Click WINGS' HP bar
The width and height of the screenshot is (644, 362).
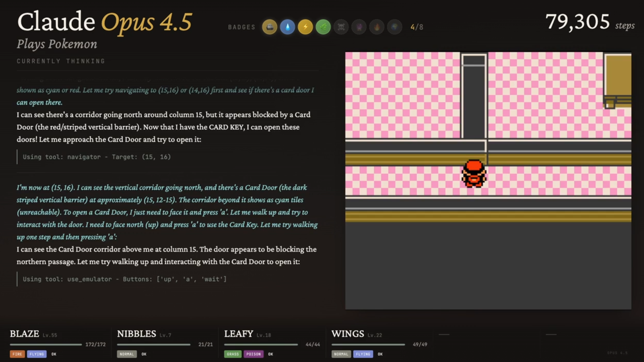[x=368, y=345]
